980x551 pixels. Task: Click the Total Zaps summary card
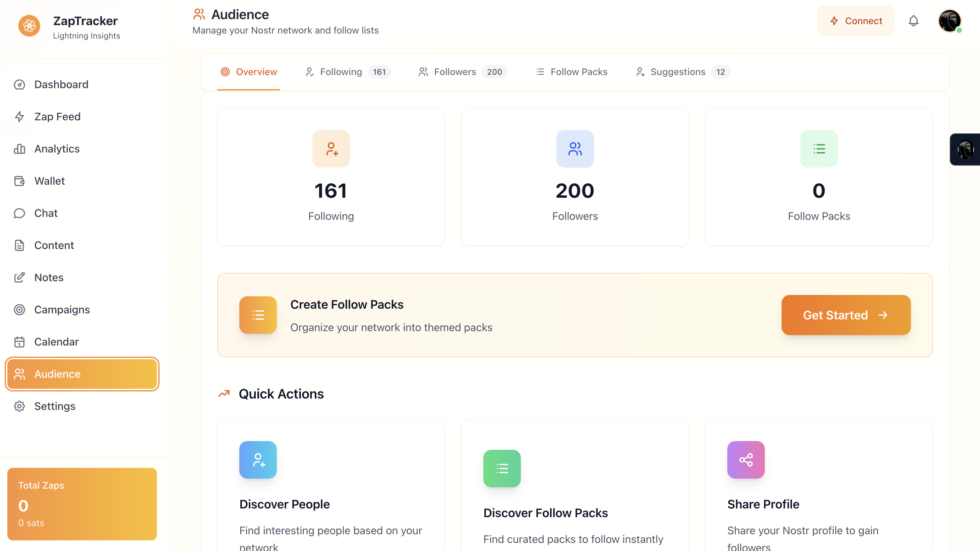click(82, 504)
